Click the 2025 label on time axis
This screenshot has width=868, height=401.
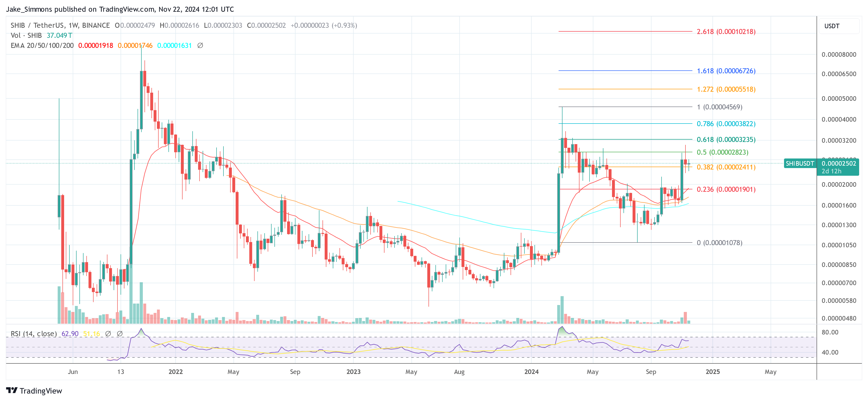pyautogui.click(x=713, y=372)
